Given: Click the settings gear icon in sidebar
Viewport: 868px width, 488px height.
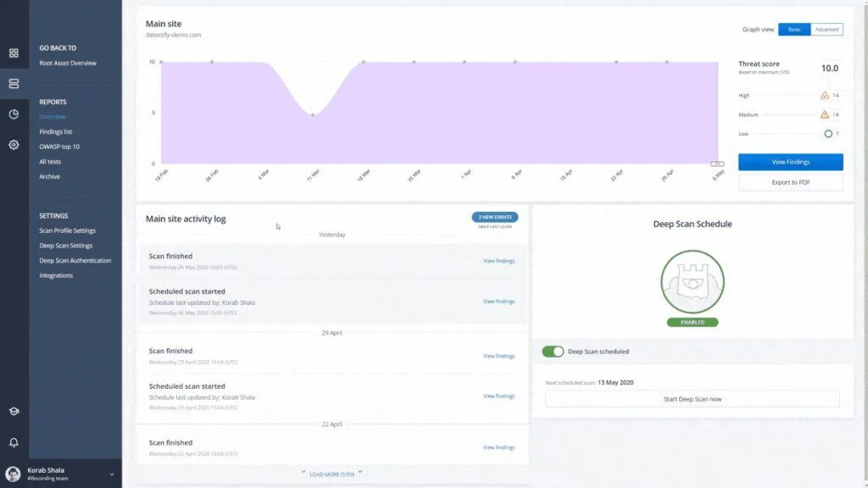Looking at the screenshot, I should pos(13,145).
